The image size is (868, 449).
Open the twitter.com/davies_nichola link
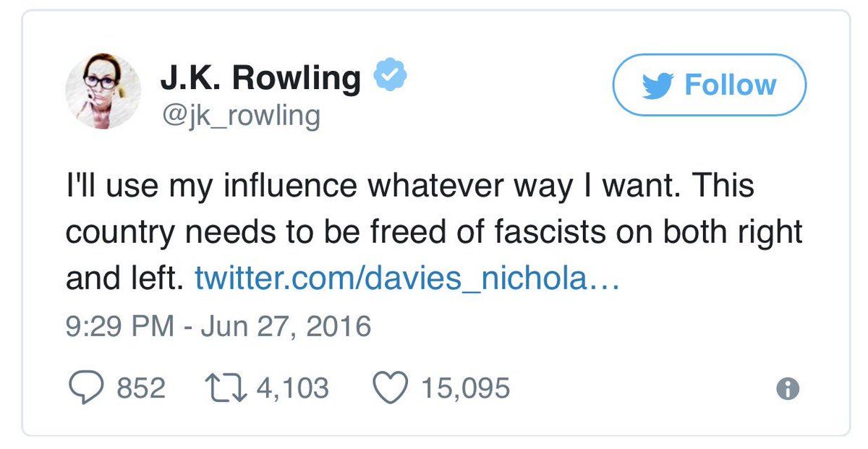click(x=407, y=278)
